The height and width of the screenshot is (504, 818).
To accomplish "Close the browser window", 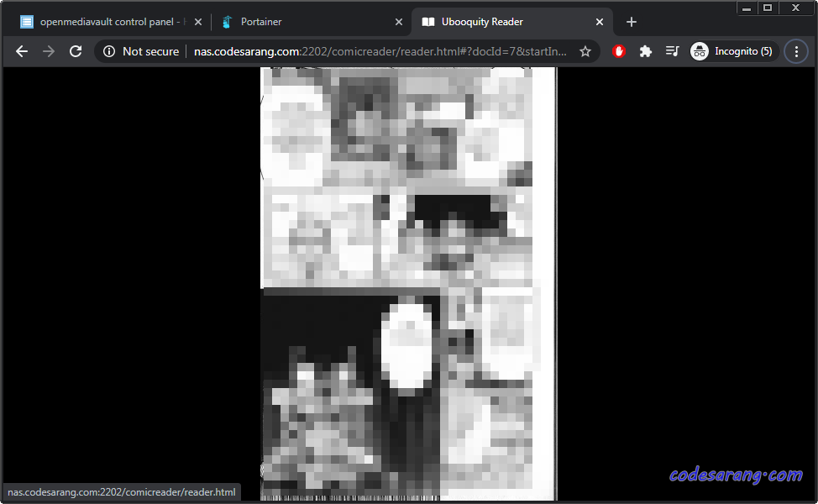I will pos(795,8).
